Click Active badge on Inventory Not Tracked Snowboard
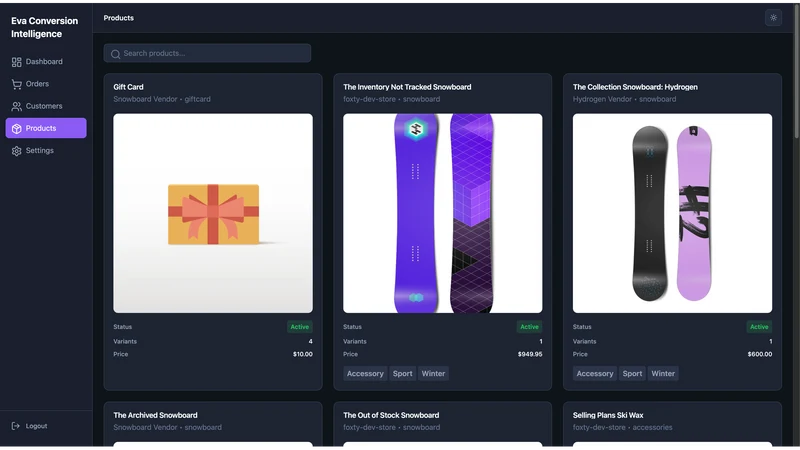800x450 pixels. click(x=529, y=327)
